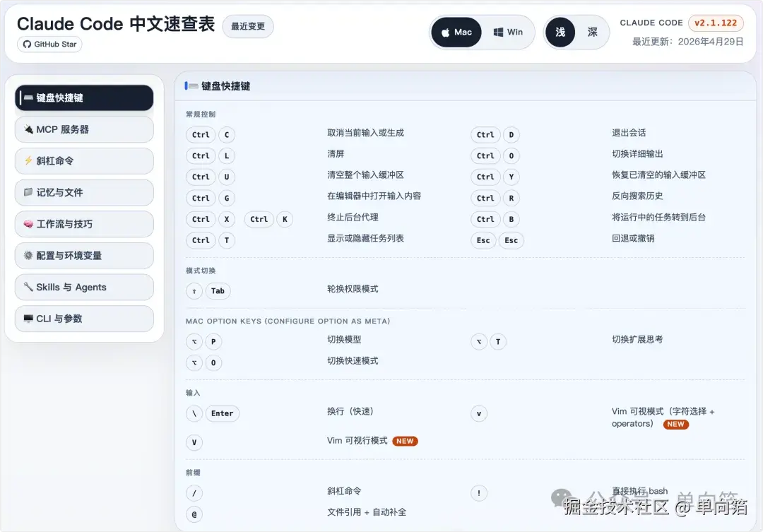Click the backslash key beside Enter

click(194, 414)
